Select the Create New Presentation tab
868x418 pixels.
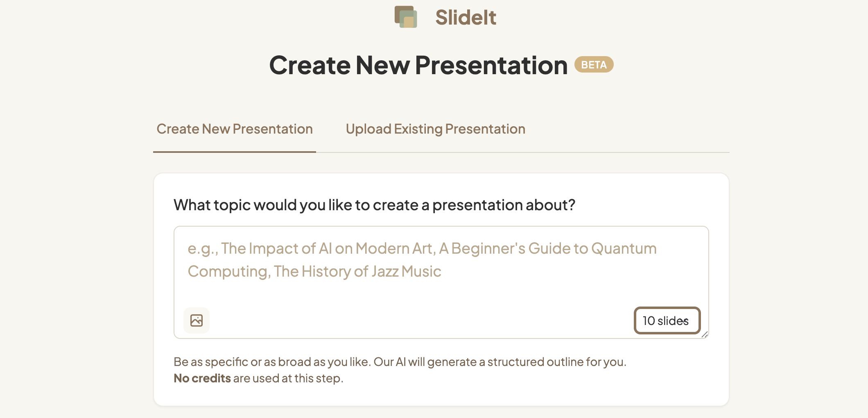pyautogui.click(x=235, y=129)
